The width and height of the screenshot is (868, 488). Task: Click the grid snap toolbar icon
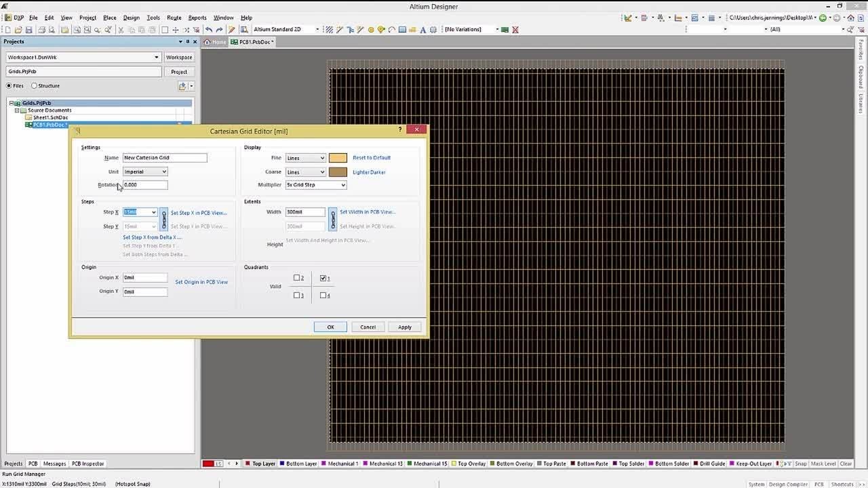(711, 18)
